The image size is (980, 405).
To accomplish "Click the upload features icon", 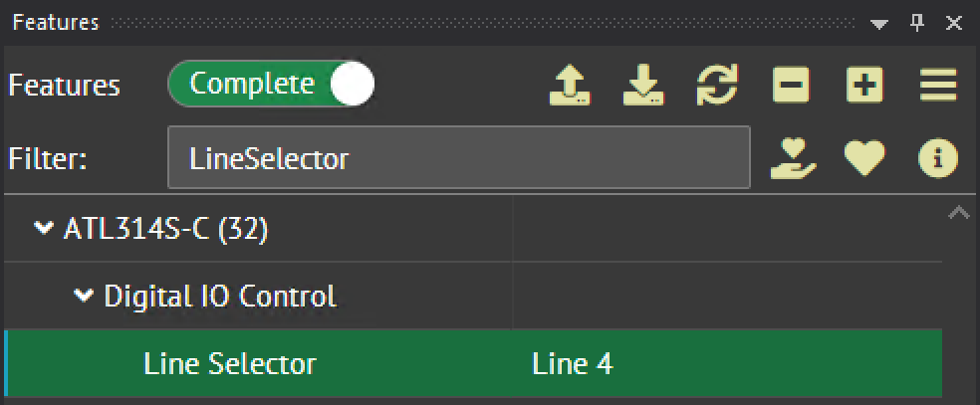I will coord(570,86).
